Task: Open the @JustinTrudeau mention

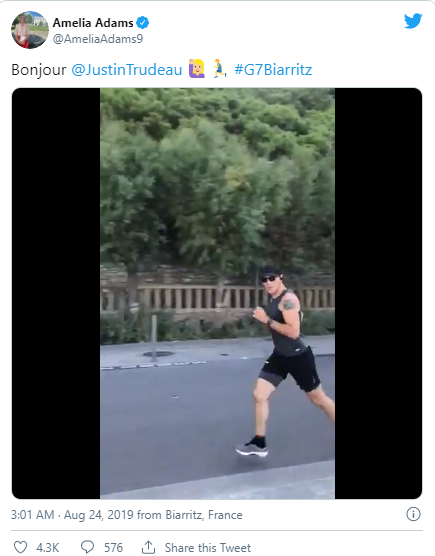Action: 127,70
